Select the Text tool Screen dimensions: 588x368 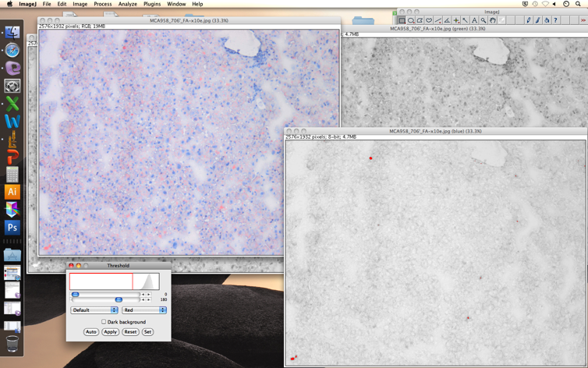tap(474, 20)
